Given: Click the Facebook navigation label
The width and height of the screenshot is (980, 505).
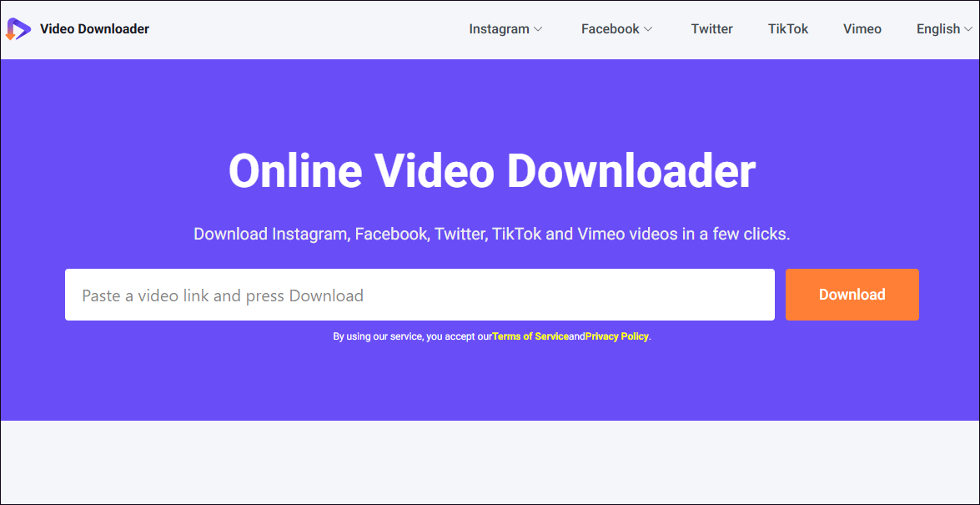Looking at the screenshot, I should point(610,28).
